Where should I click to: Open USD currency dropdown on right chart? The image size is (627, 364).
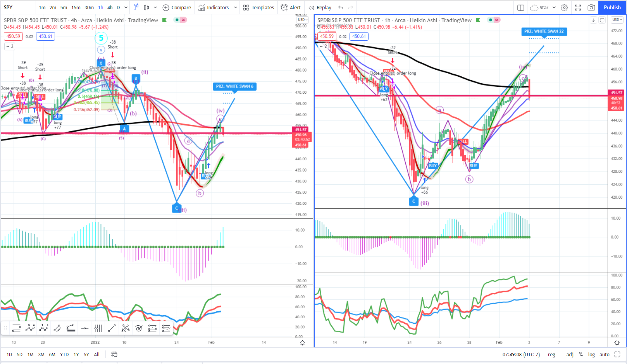tap(617, 20)
